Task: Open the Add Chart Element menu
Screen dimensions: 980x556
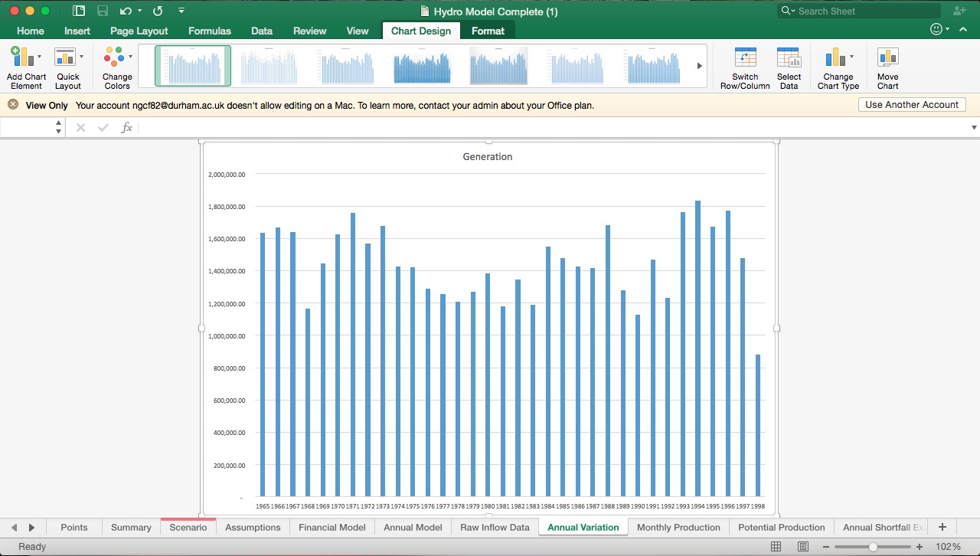Action: tap(25, 66)
